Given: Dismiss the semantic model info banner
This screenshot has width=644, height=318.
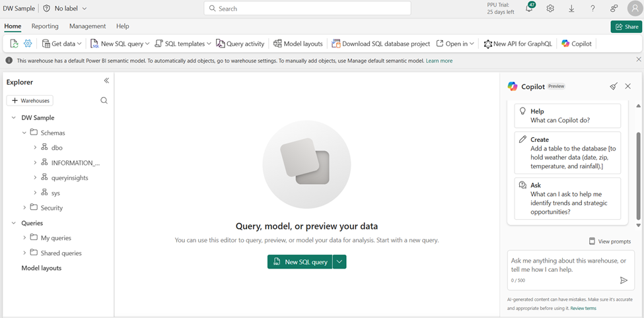Looking at the screenshot, I should coord(639,60).
